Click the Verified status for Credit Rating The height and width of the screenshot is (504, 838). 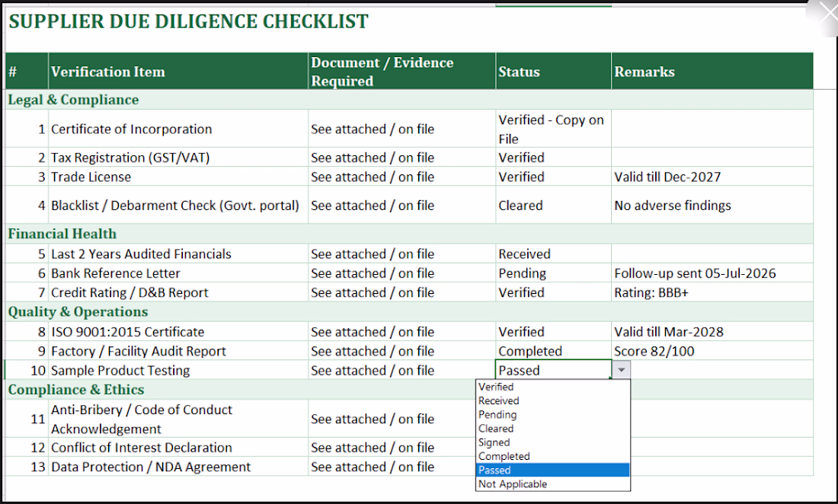tap(554, 292)
